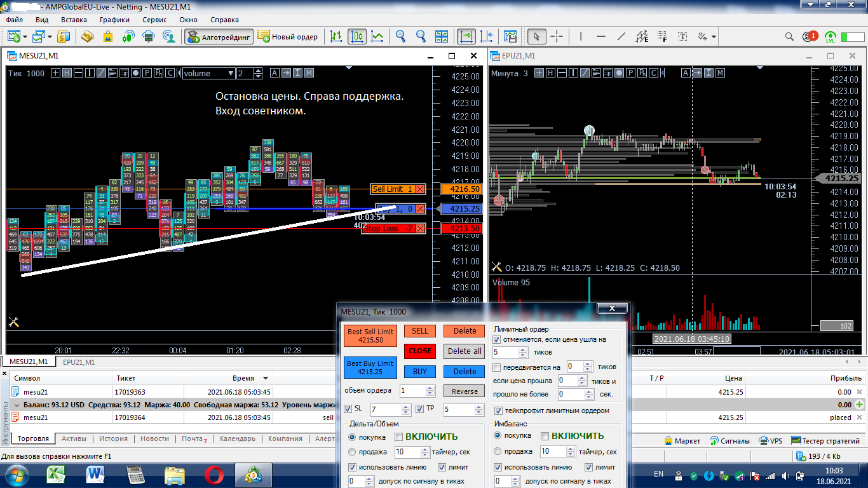Switch to the История tab
The width and height of the screenshot is (868, 488).
[x=113, y=438]
